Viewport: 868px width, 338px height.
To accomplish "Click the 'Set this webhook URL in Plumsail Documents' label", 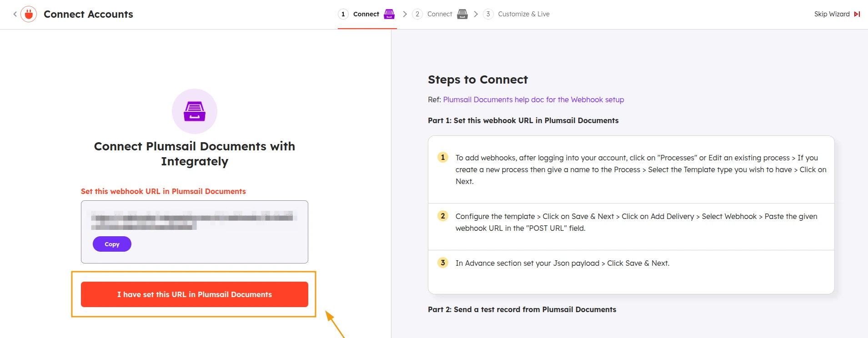I will 163,191.
